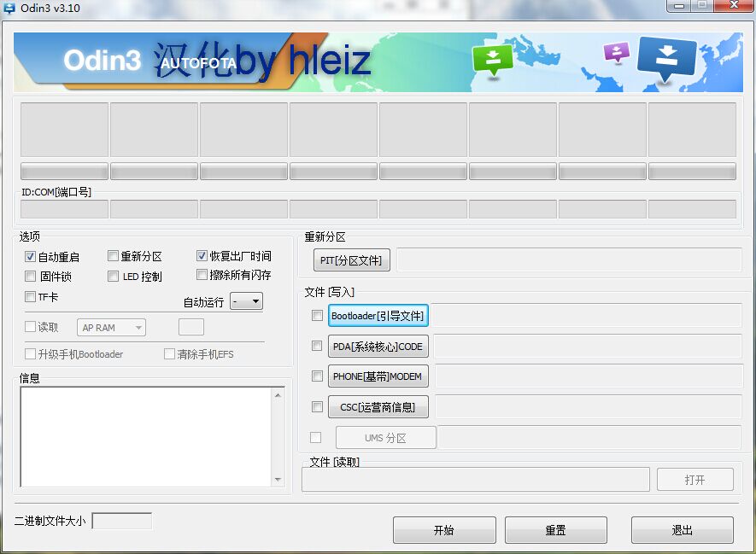Image resolution: width=756 pixels, height=554 pixels.
Task: Click the purple download bubble icon in banner
Action: pos(617,53)
